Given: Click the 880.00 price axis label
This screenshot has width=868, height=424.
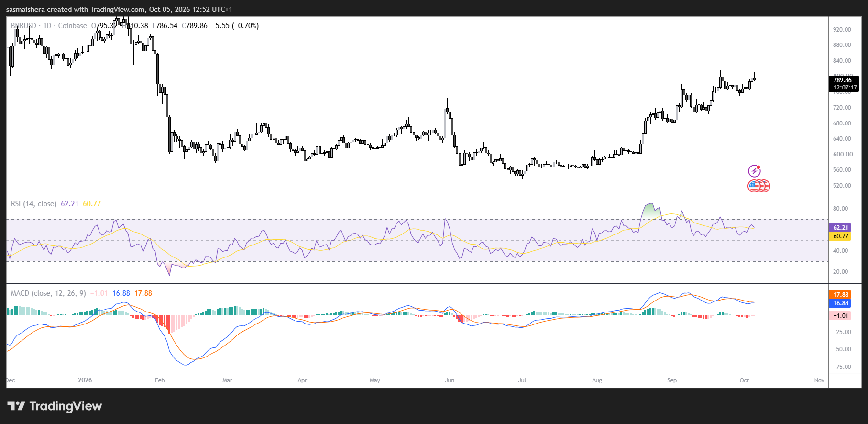Looking at the screenshot, I should coord(842,45).
